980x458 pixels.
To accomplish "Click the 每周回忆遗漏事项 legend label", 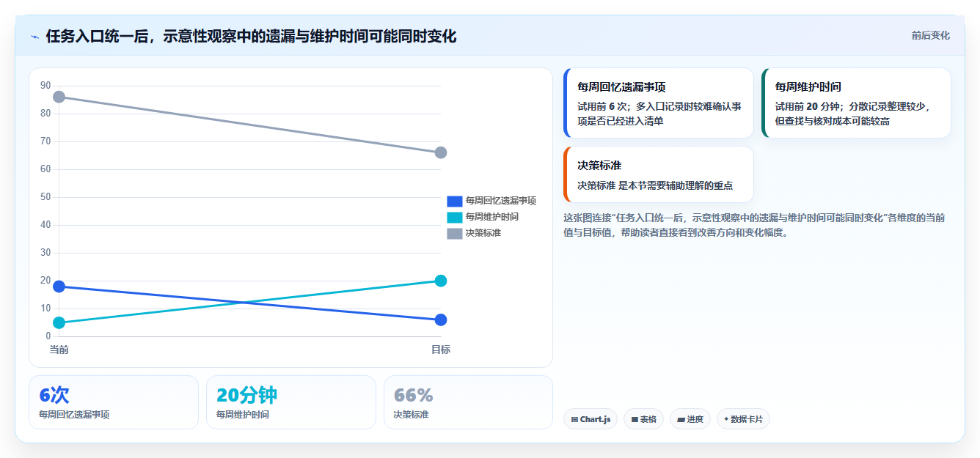I will point(500,201).
